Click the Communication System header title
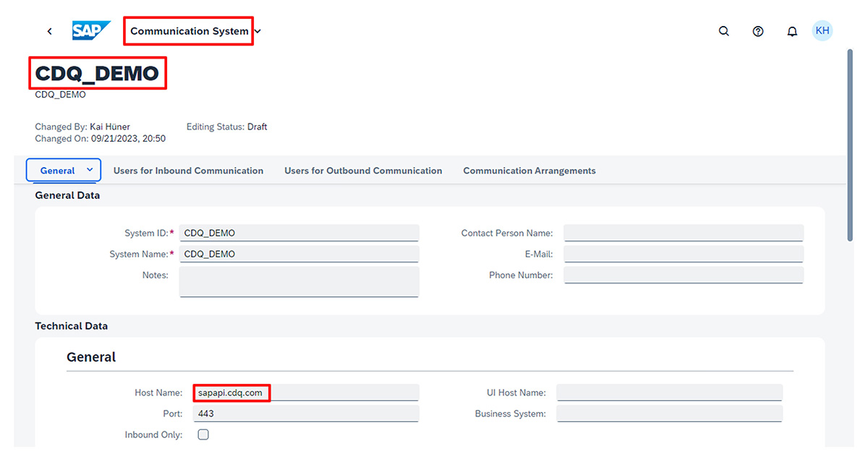Viewport: 868px width, 459px height. tap(190, 31)
